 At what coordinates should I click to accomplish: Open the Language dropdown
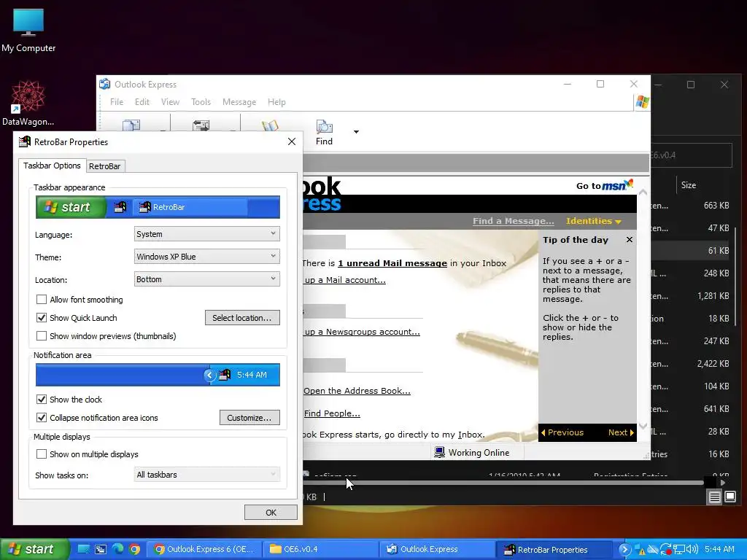point(206,234)
